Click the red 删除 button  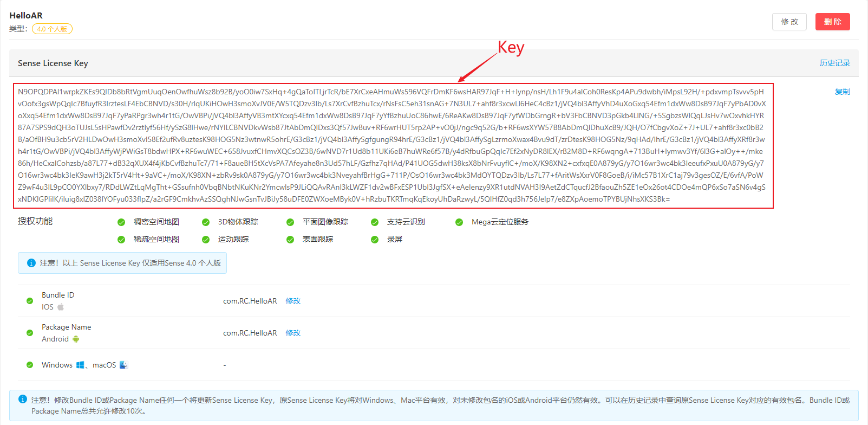click(832, 22)
